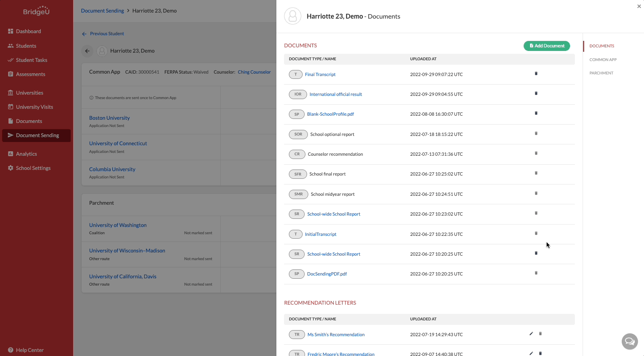Open InitialTranscript document link
Viewport: 644px width, 356px height.
320,234
